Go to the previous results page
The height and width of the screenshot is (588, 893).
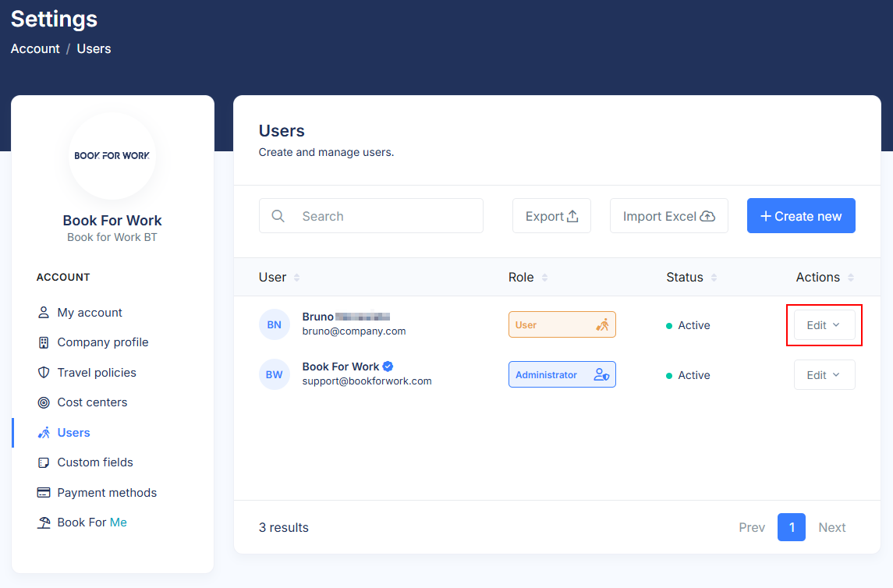751,528
